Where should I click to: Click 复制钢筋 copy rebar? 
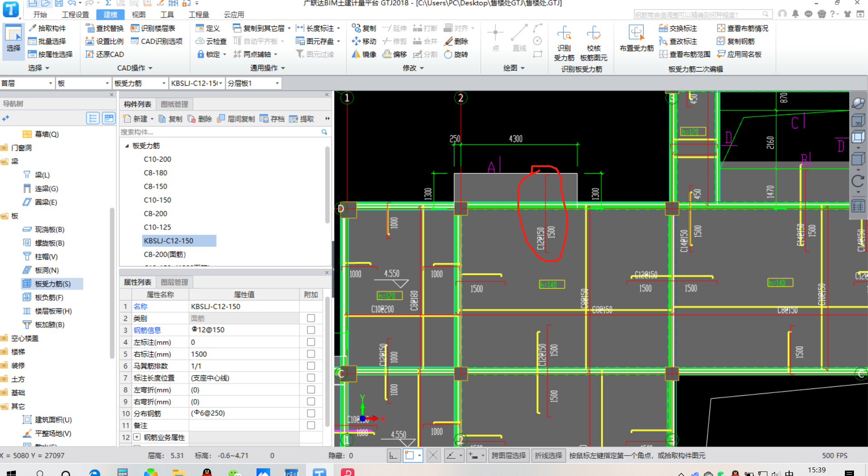[736, 41]
